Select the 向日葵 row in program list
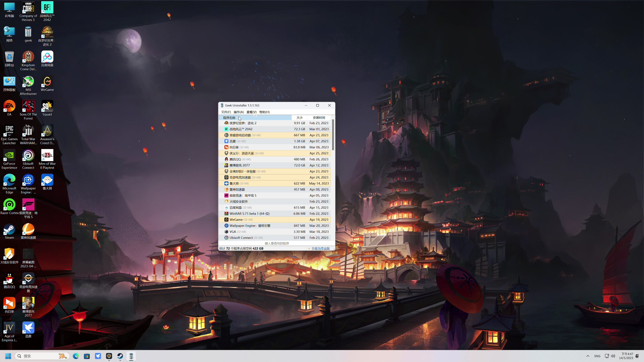The width and height of the screenshot is (644, 362). (275, 147)
